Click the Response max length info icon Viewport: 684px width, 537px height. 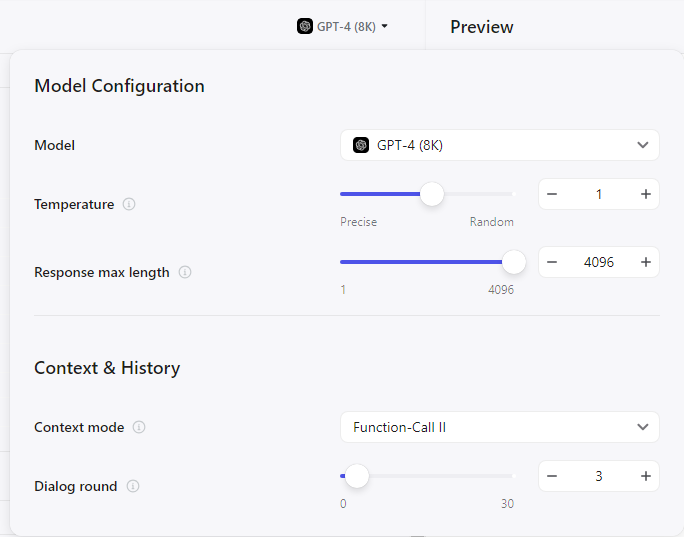click(185, 272)
